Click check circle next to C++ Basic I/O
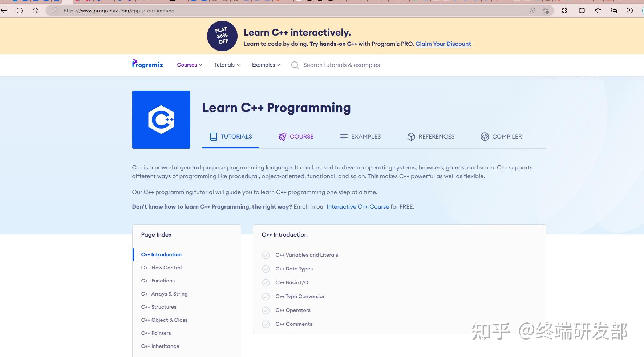This screenshot has height=357, width=644. (266, 283)
